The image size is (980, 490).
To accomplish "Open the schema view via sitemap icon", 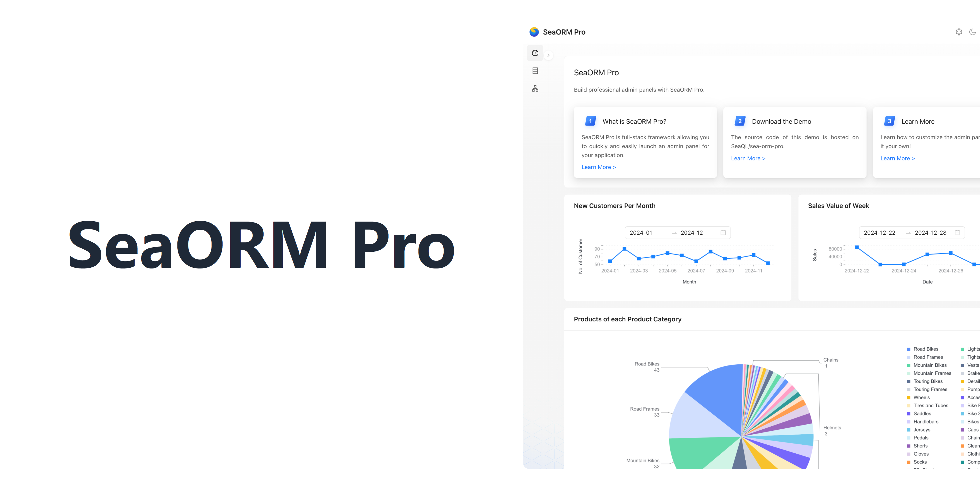I will tap(535, 88).
